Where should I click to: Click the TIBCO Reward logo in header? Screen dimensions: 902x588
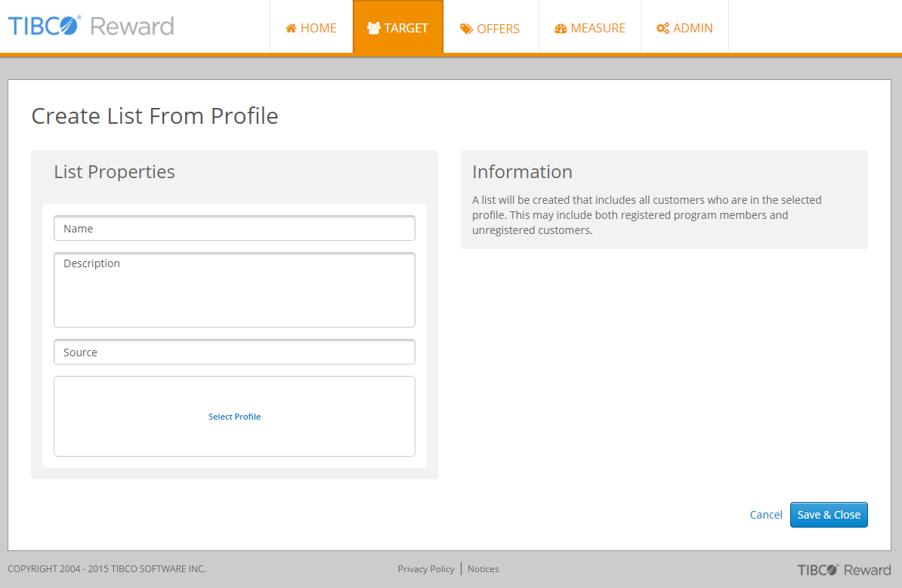[x=91, y=26]
